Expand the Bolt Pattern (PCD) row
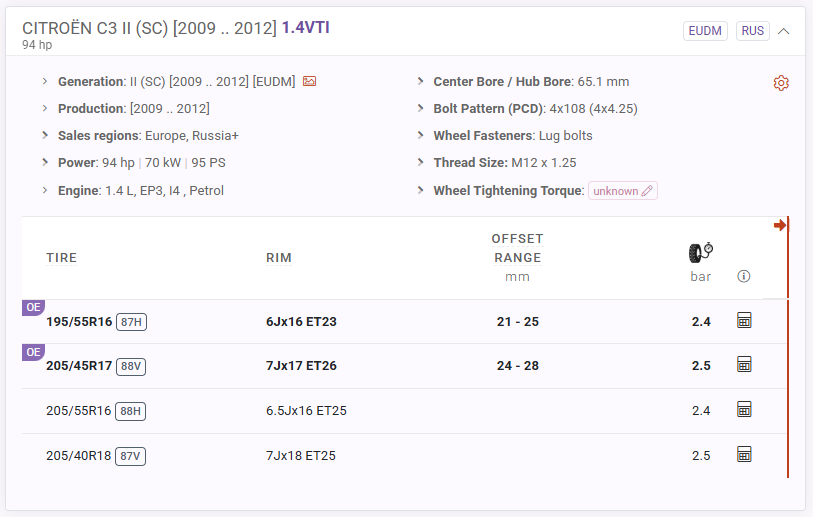 [x=421, y=108]
